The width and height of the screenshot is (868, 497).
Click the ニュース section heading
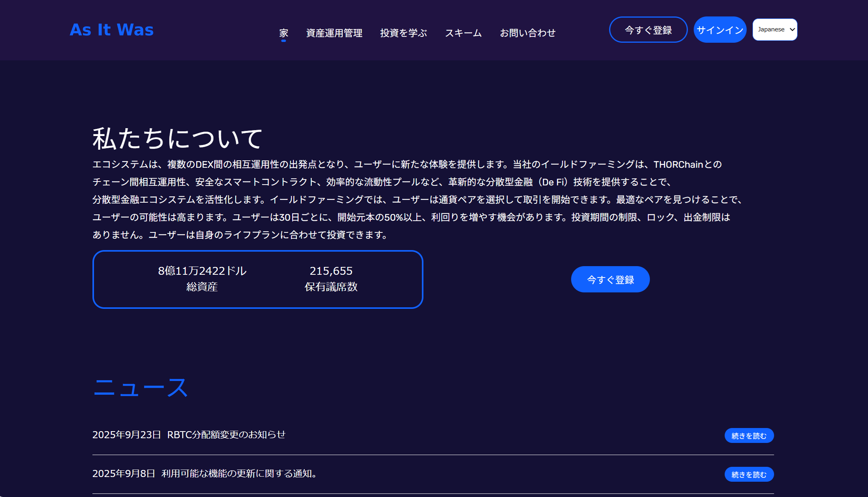pos(141,387)
